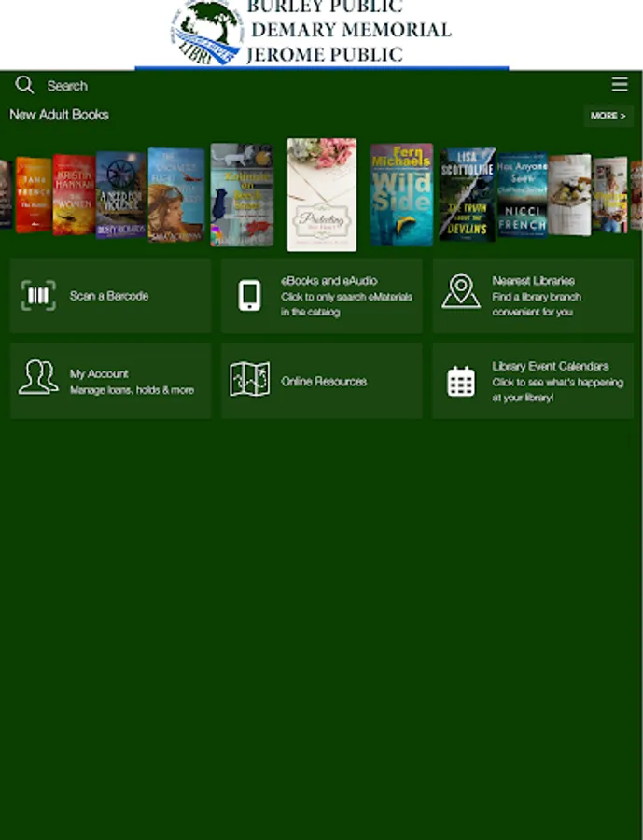
Task: Click the River Libraries logo
Action: click(207, 34)
